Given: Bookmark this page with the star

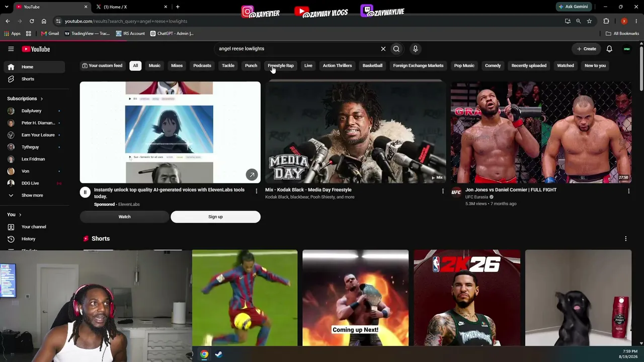Looking at the screenshot, I should click(589, 21).
